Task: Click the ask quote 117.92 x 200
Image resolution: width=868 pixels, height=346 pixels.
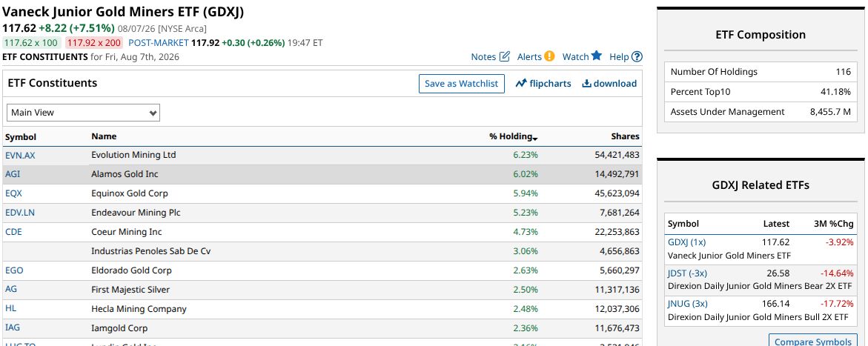Action: click(93, 43)
